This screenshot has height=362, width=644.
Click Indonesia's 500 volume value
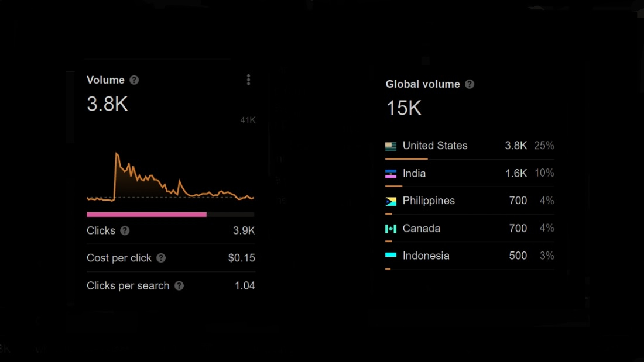518,256
